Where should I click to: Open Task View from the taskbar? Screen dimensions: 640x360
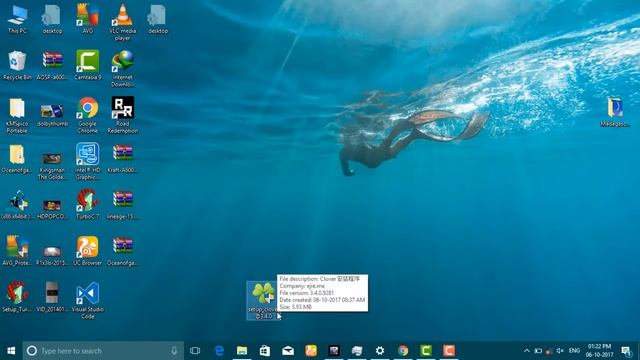click(195, 351)
